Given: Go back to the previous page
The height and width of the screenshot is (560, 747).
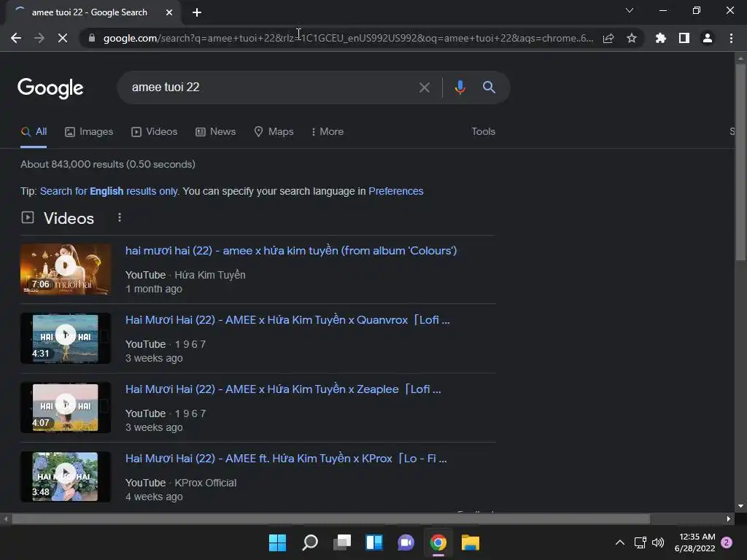Looking at the screenshot, I should pos(16,38).
